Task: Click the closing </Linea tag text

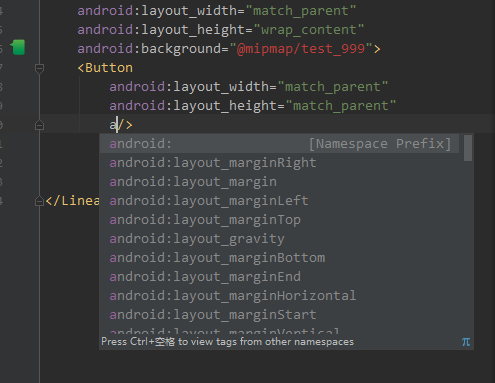Action: (72, 201)
